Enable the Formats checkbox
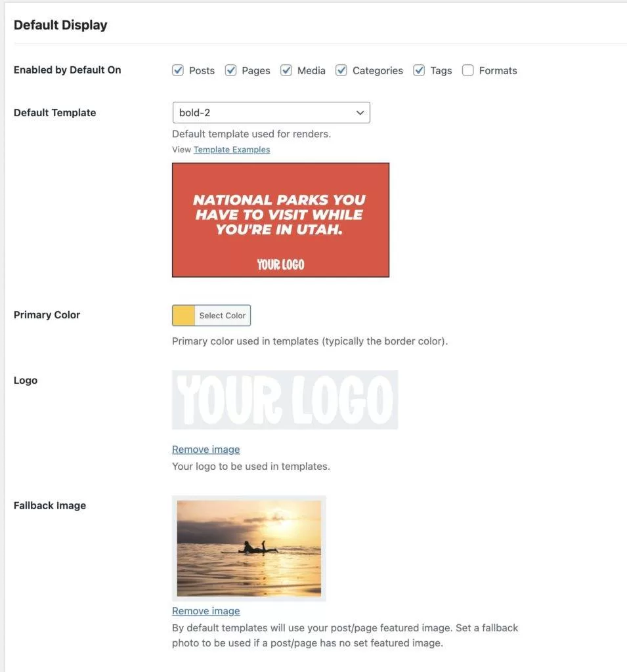 (x=468, y=70)
